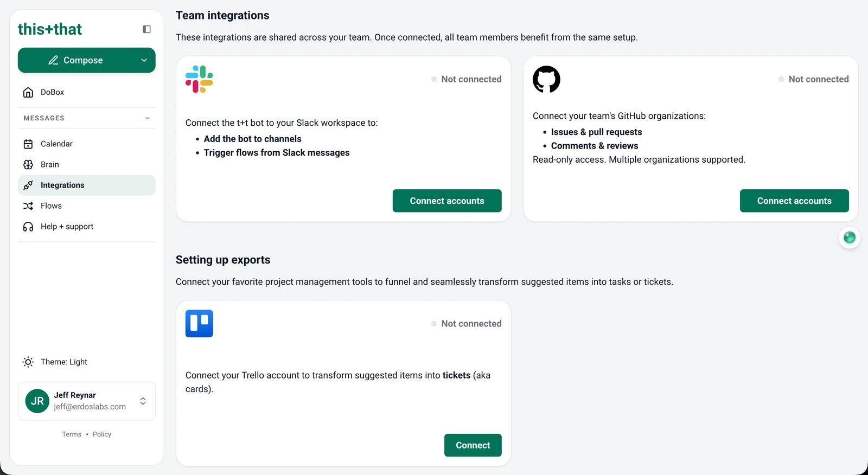Screen dimensions: 868x475
Task: Click Trello's Not connected status
Action: (467, 324)
